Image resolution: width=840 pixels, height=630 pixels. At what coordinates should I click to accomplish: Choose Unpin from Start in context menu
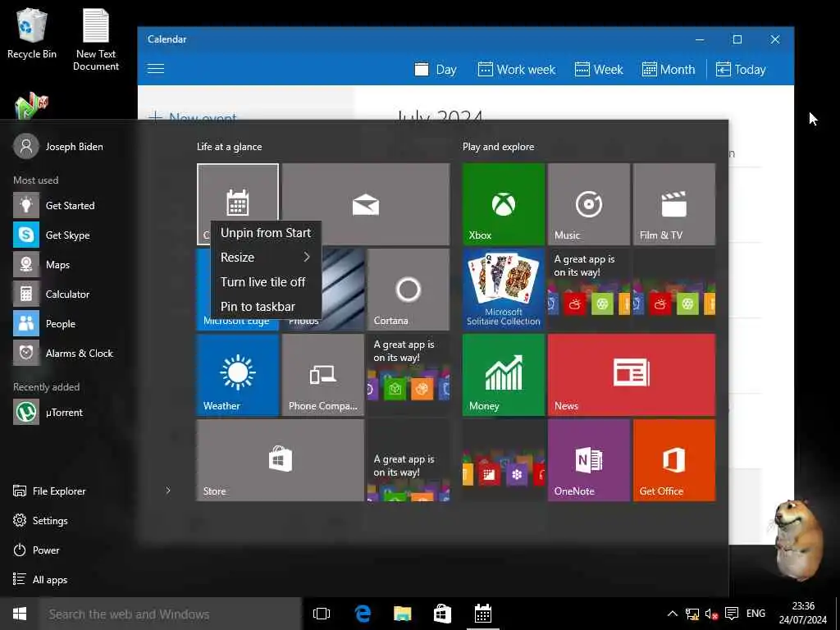(x=266, y=233)
